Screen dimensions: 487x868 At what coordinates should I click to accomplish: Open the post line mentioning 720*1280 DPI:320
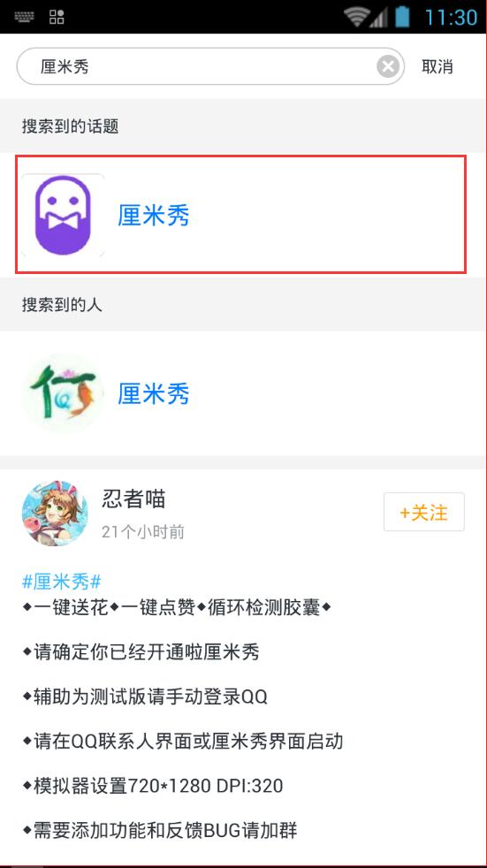click(x=153, y=786)
